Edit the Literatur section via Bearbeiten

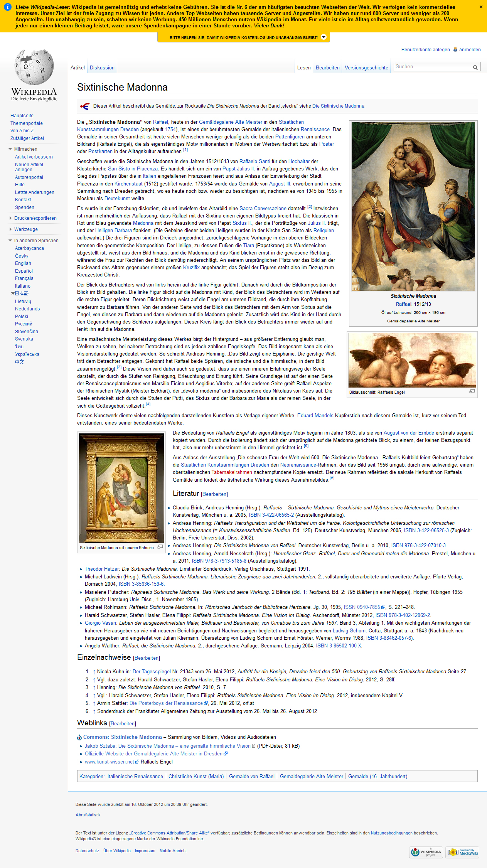214,494
